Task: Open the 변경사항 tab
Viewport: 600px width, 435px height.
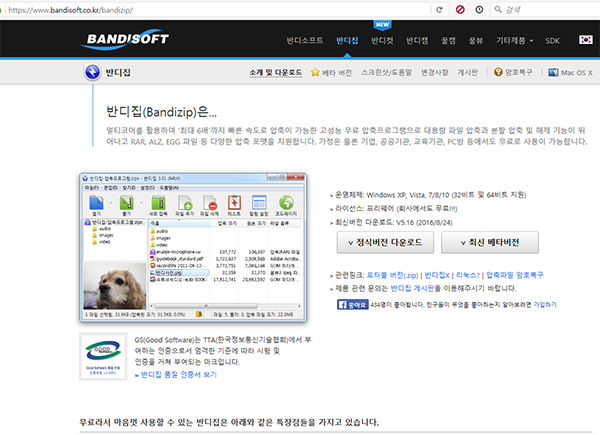Action: pyautogui.click(x=435, y=72)
